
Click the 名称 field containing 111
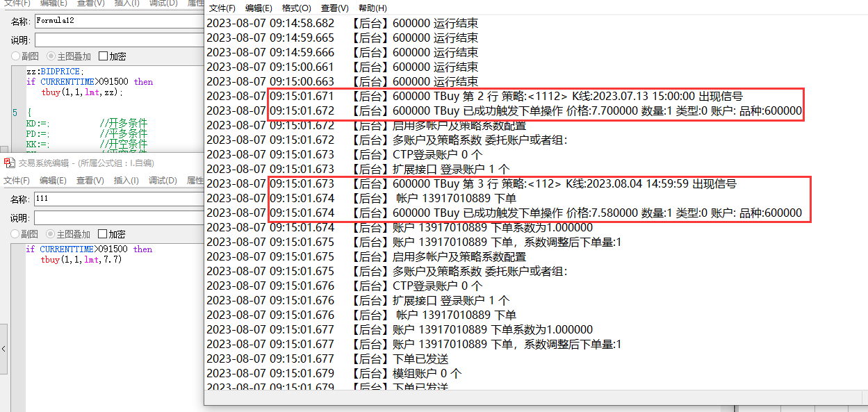pyautogui.click(x=118, y=199)
